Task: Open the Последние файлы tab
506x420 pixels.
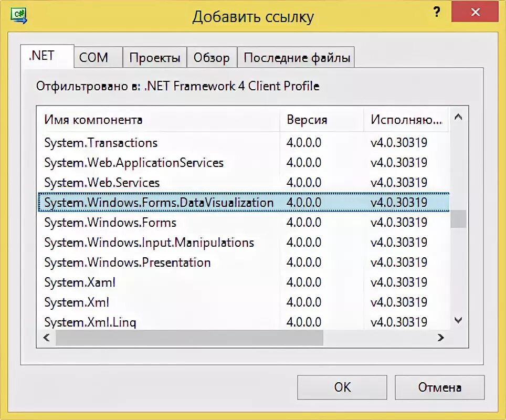Action: tap(296, 57)
